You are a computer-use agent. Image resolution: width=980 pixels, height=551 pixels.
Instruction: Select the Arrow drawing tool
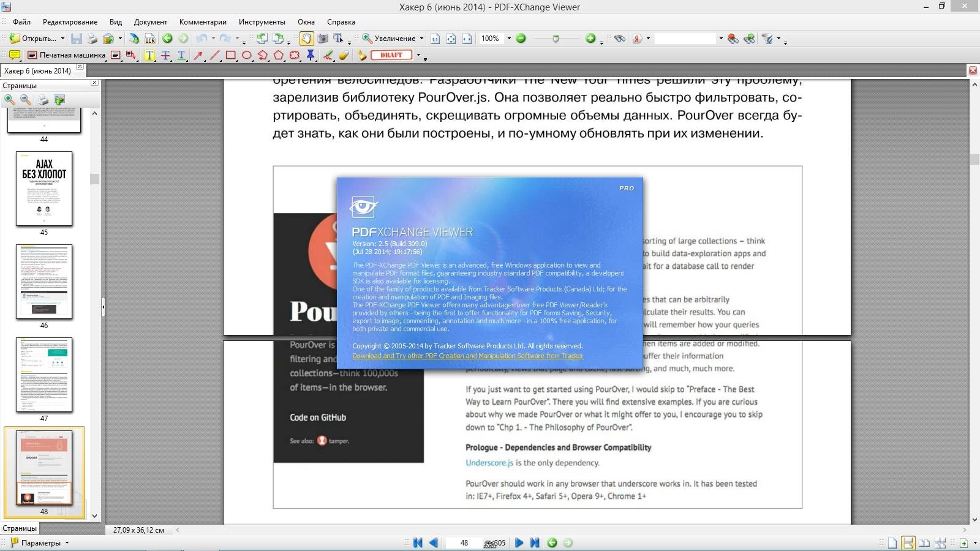click(198, 55)
